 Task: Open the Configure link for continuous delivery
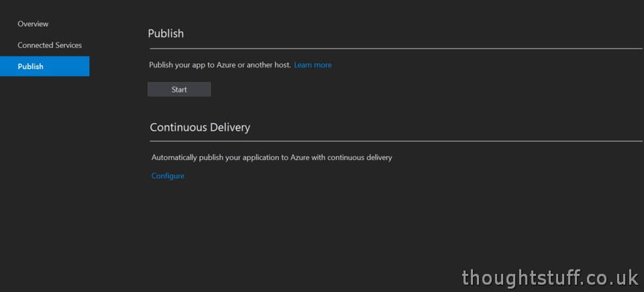click(168, 176)
